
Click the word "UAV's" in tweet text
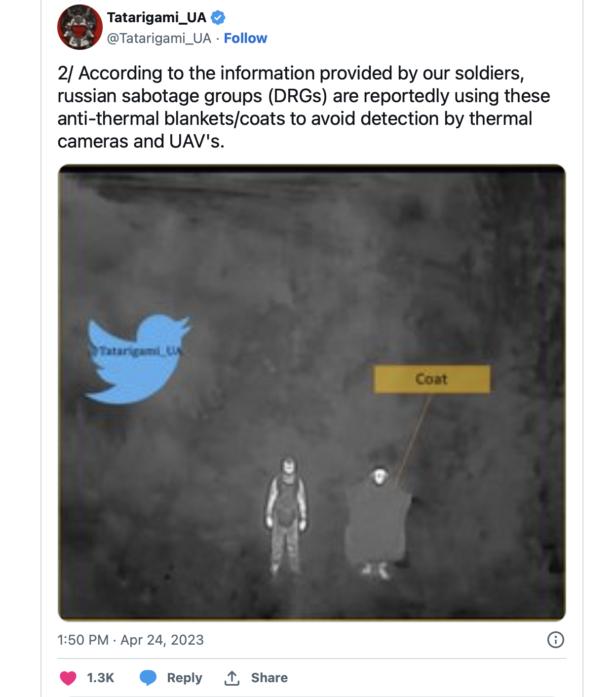pos(197,141)
